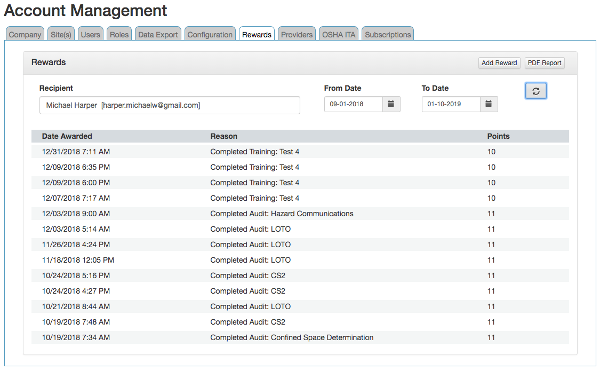600x370 pixels.
Task: Click the CS2 audit reason on 10/19/2018 7:48 row
Action: tap(248, 322)
